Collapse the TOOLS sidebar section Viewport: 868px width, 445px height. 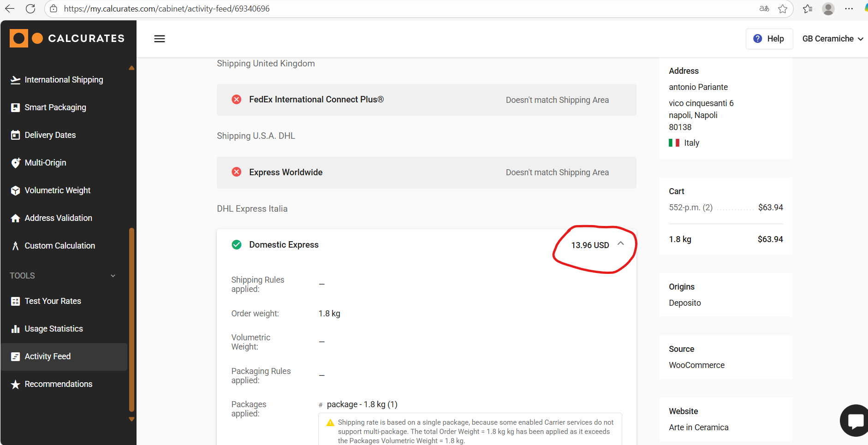pyautogui.click(x=113, y=276)
